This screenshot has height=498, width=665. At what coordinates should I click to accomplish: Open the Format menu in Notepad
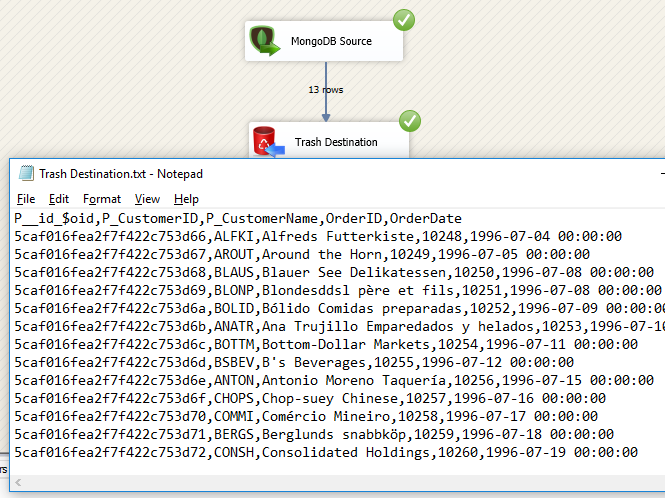click(x=102, y=199)
